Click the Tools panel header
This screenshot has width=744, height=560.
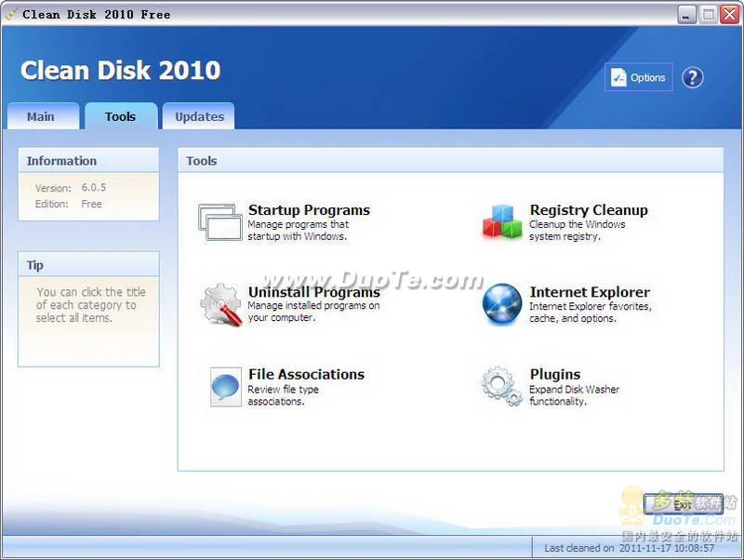coord(451,160)
